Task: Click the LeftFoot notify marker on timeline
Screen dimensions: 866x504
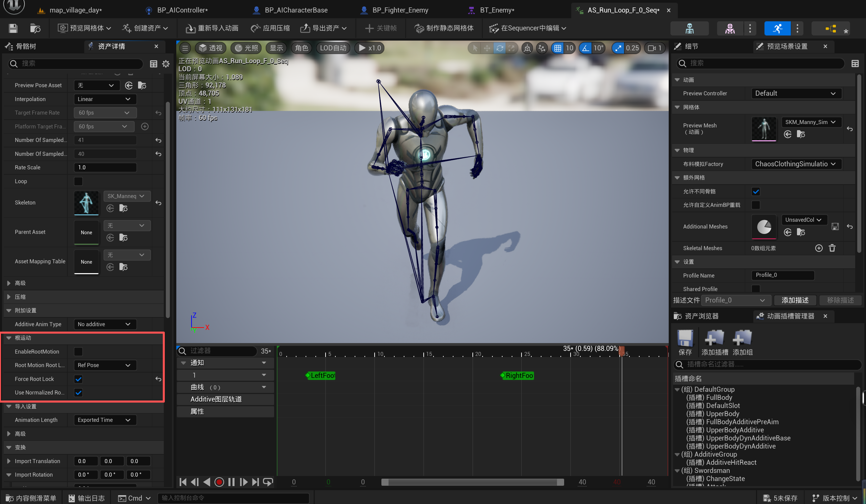Action: [x=321, y=375]
